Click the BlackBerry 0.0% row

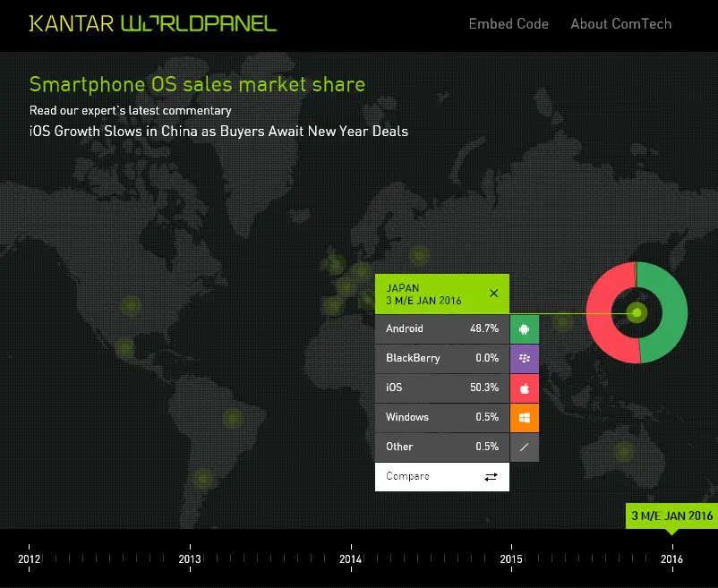pos(442,358)
